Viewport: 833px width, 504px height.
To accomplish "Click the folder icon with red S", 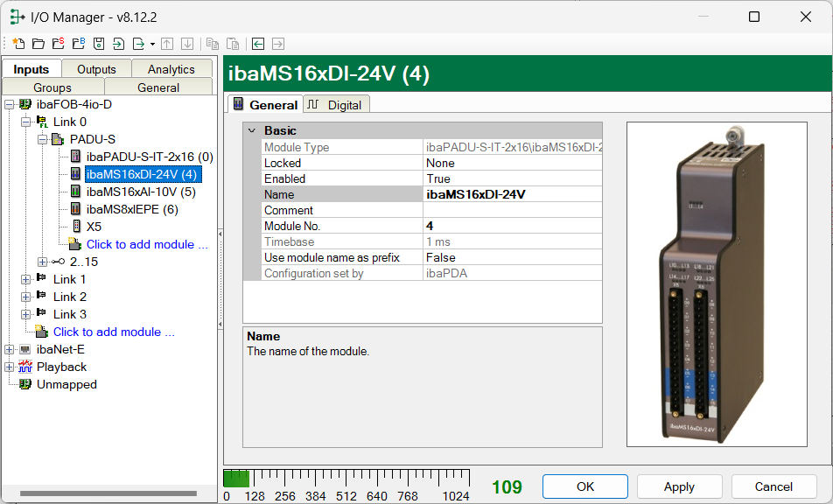I will coord(58,44).
